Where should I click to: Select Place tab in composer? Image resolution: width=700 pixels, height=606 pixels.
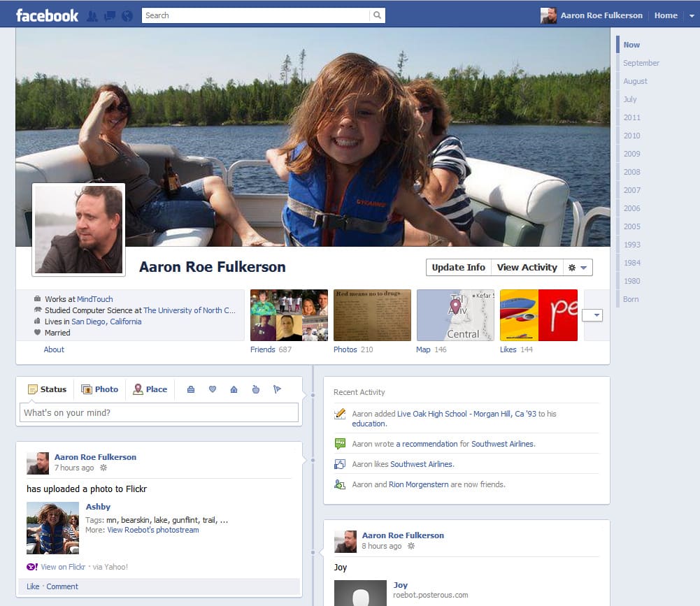coord(150,389)
